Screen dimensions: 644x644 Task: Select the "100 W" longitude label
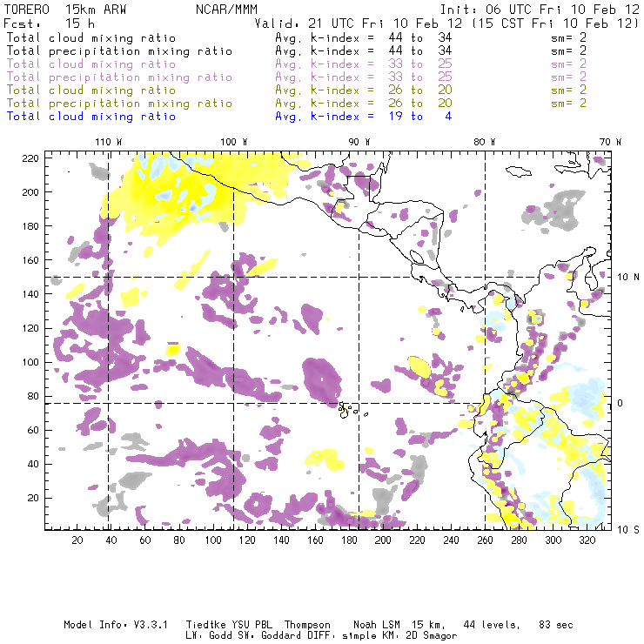click(x=234, y=142)
